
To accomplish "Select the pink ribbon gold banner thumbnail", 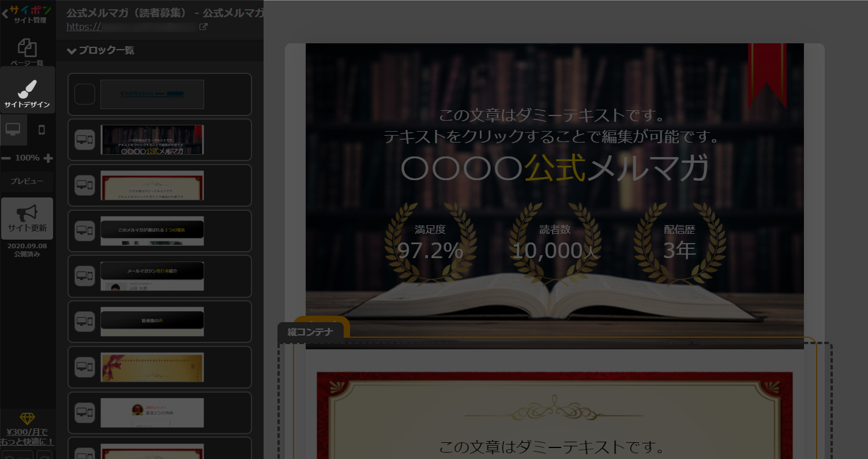I will click(152, 367).
